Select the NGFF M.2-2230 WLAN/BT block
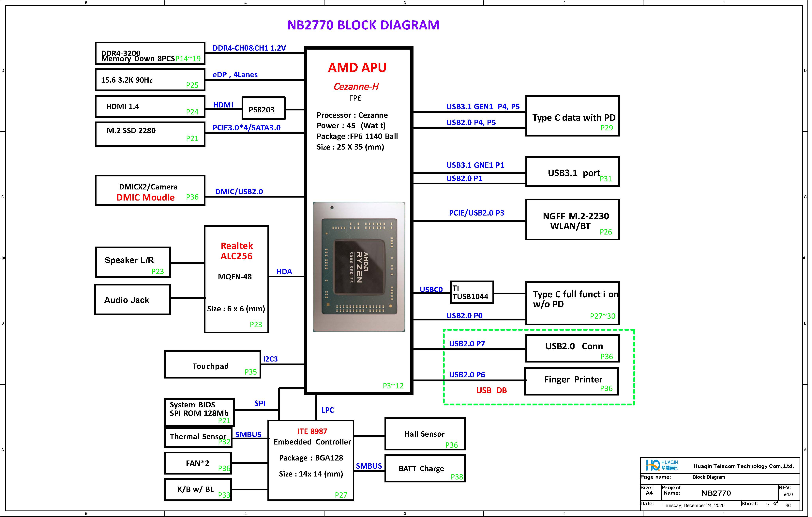 click(573, 220)
